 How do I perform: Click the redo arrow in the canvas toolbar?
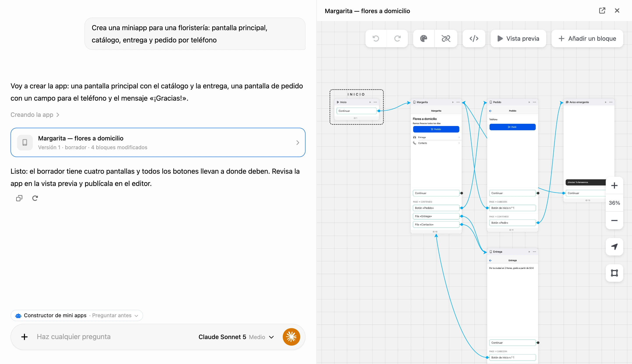(x=397, y=38)
